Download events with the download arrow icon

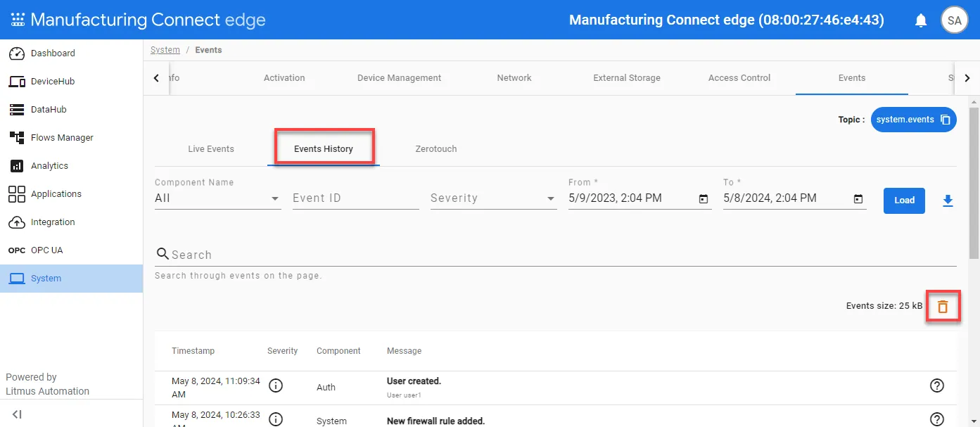(x=948, y=201)
